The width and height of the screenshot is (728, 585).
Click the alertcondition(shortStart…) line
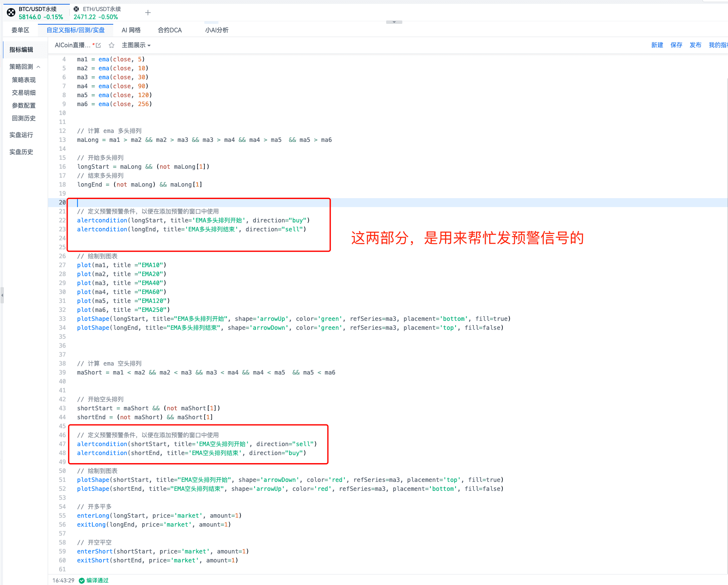(197, 444)
